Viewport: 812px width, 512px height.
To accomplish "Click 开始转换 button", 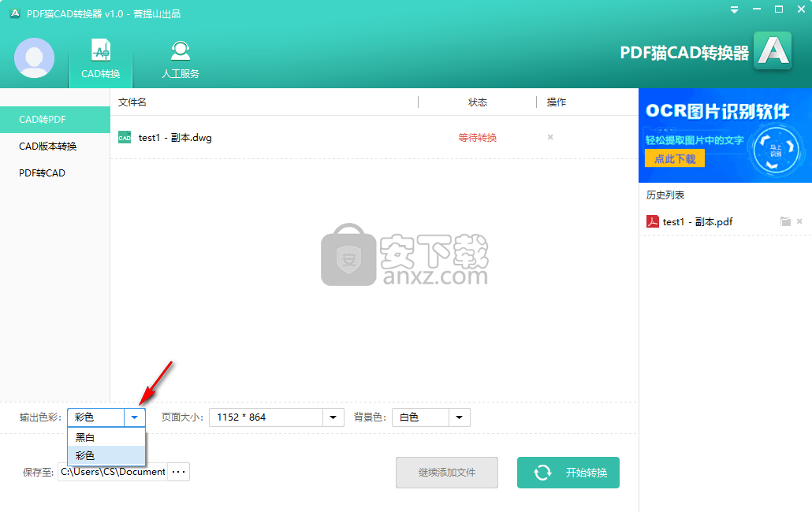I will point(568,473).
